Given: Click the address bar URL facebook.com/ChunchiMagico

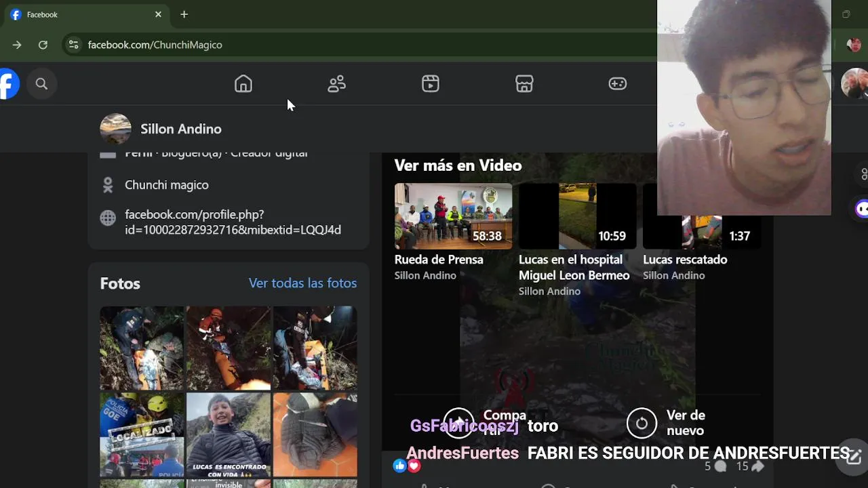Looking at the screenshot, I should pyautogui.click(x=155, y=45).
